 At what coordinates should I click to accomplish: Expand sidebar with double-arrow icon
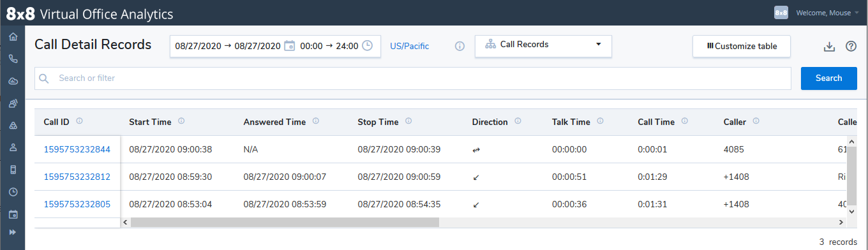12,232
